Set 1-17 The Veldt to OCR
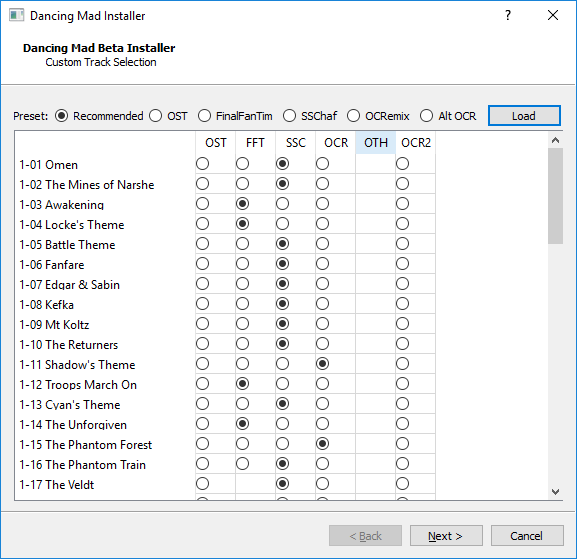 322,484
